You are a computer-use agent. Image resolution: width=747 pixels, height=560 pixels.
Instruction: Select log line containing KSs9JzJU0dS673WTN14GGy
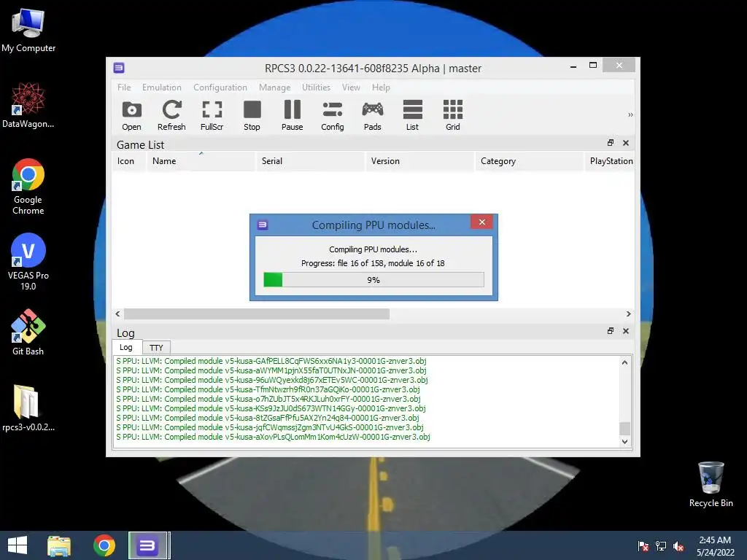click(x=271, y=408)
